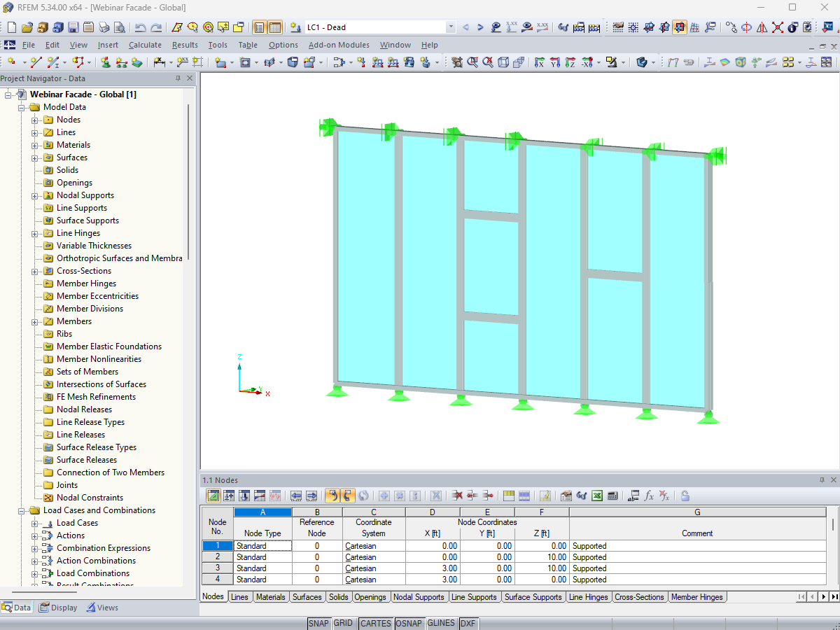Click the Export to Excel icon in table toolbar
This screenshot has width=840, height=630.
tap(597, 496)
